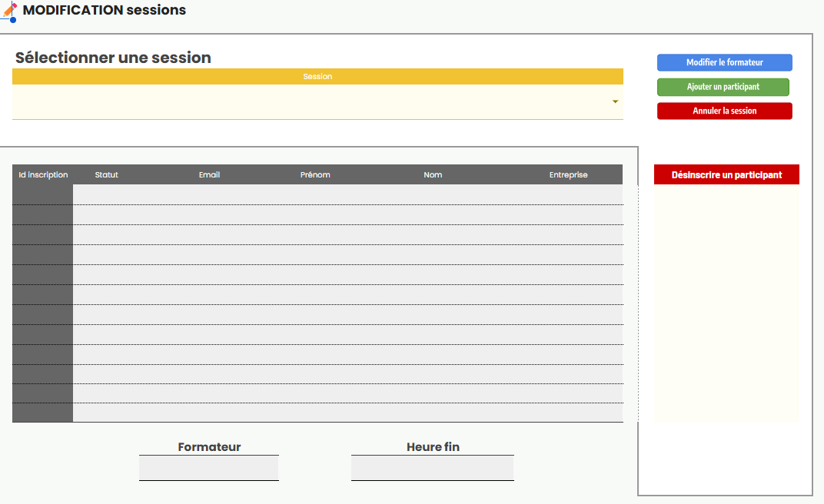Click the Heure fin label

(433, 447)
